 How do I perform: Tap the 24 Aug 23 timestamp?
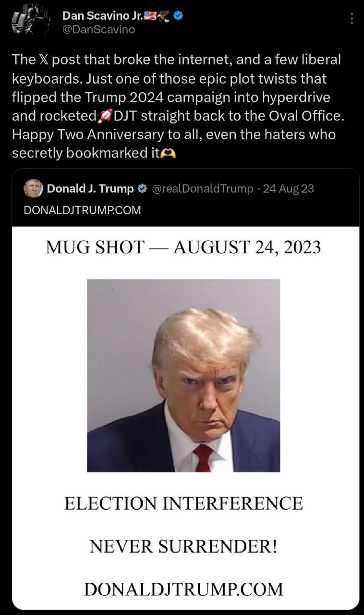[289, 189]
